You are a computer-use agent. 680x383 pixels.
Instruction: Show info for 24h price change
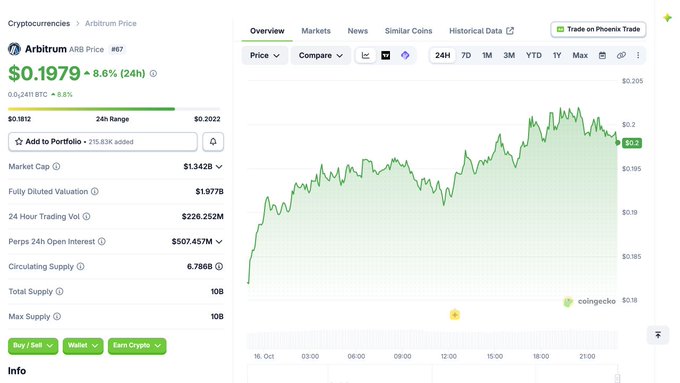point(153,74)
